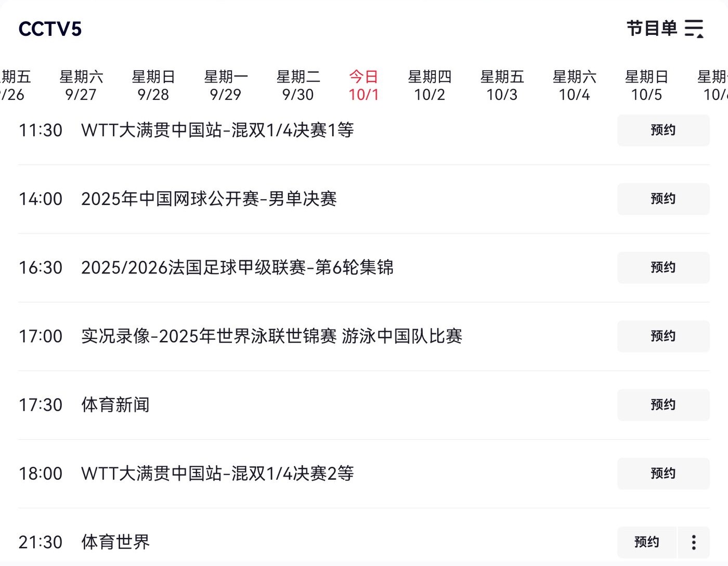Switch to 星期二 9/30 schedule

298,86
